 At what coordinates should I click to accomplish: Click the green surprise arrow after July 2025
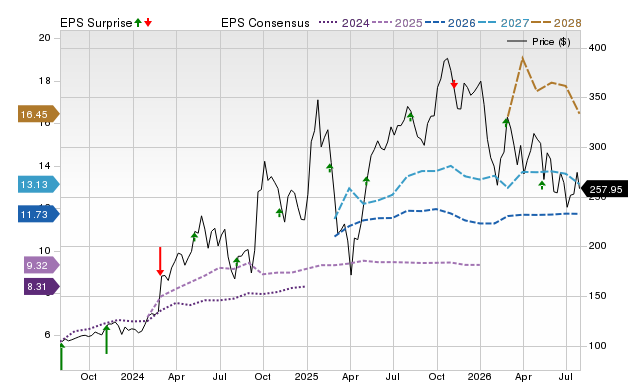(x=411, y=117)
